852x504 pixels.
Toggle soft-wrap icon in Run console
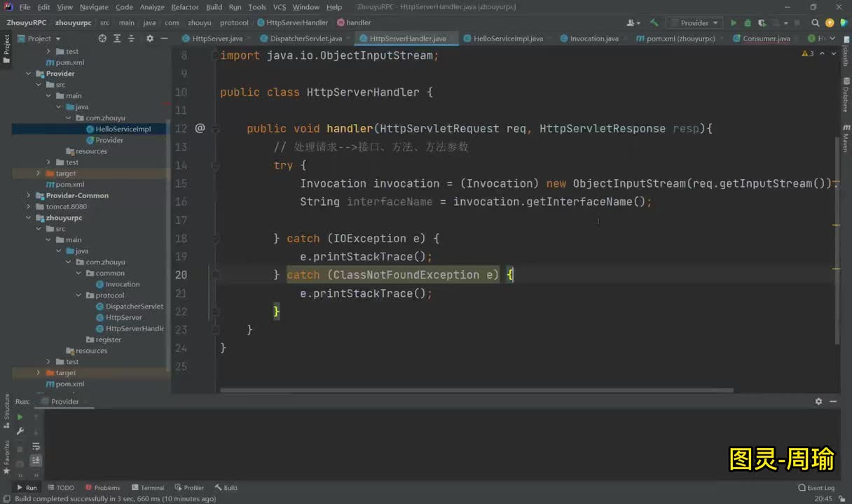36,446
